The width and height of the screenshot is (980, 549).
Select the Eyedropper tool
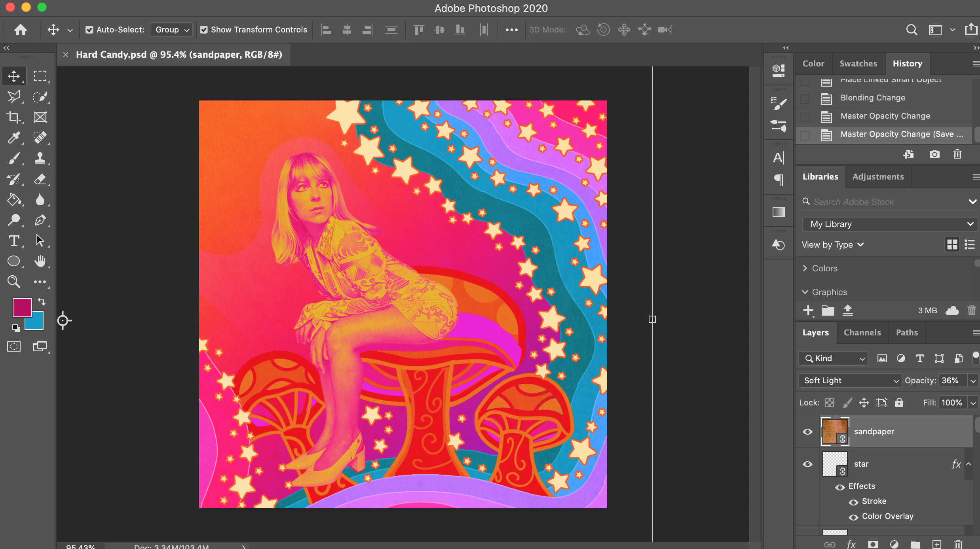tap(14, 138)
